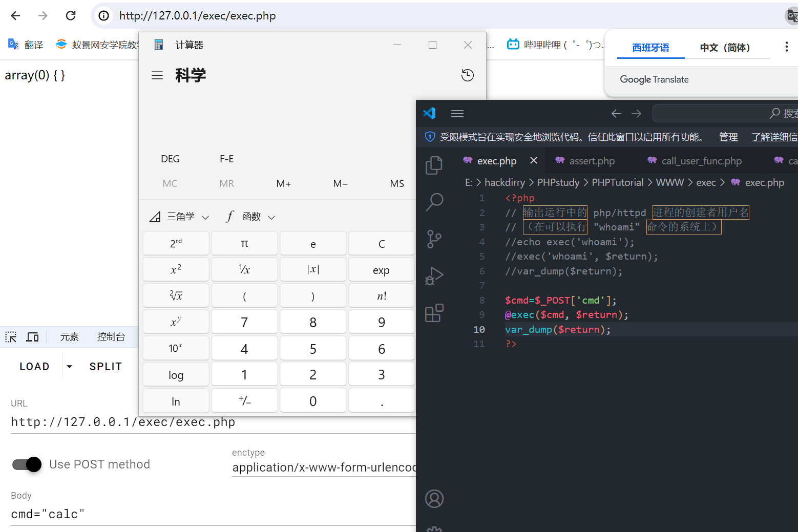Viewport: 798px width, 532px height.
Task: Click the LOAD button in HackBar
Action: coord(35,367)
